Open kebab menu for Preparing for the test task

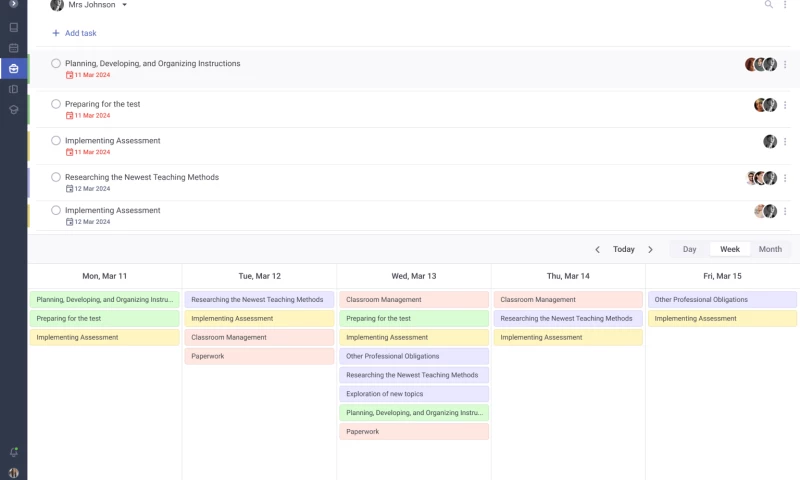[785, 105]
